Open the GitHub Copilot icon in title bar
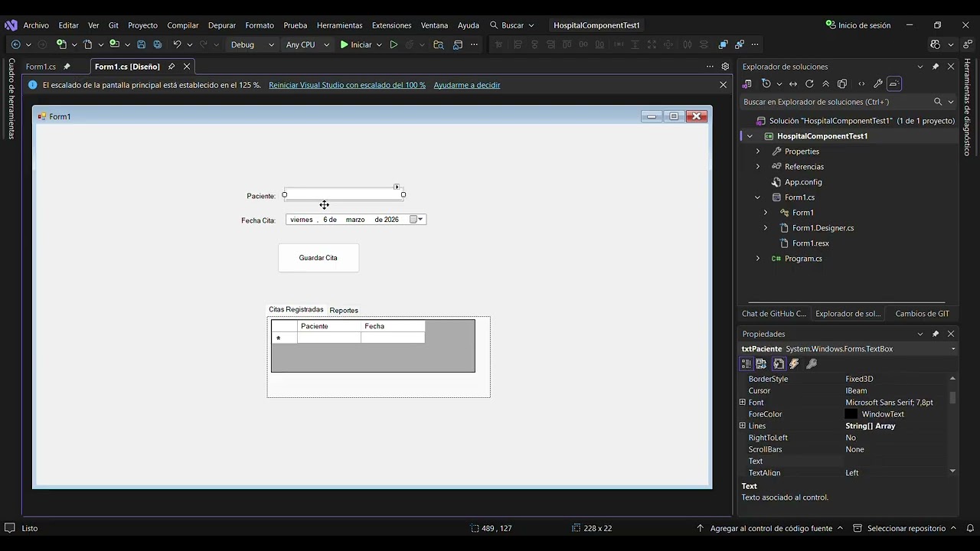The width and height of the screenshot is (980, 551). (x=936, y=44)
